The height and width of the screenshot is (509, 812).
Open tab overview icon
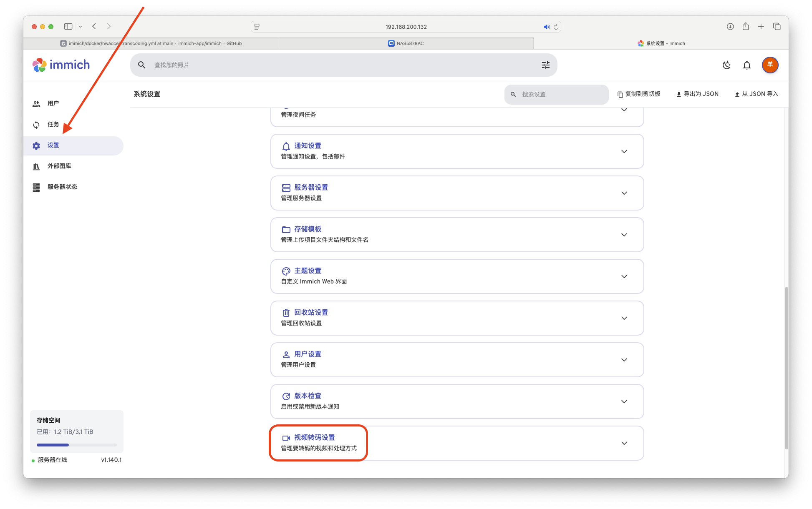coord(777,27)
